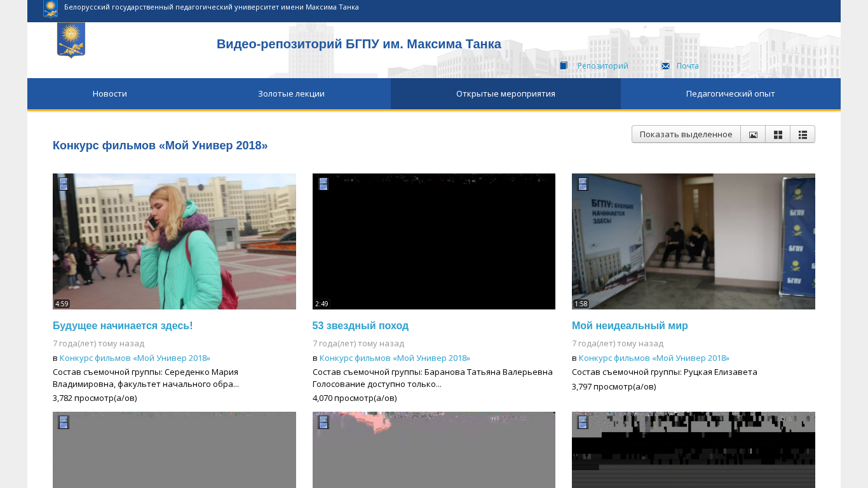Viewport: 868px width, 488px height.
Task: Click the Почта envelope icon
Action: (x=665, y=66)
